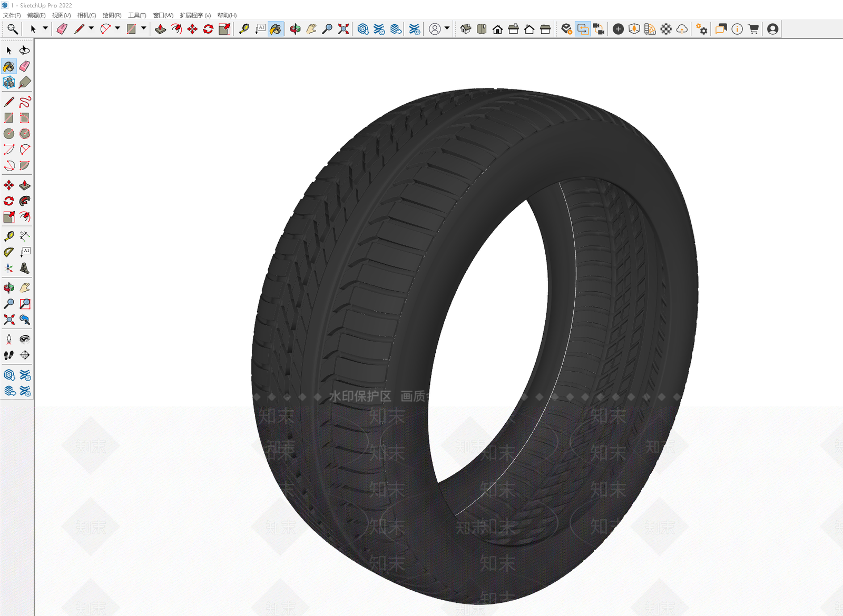The height and width of the screenshot is (616, 843).
Task: Select the Lasso tool in the left toolbar
Action: click(x=25, y=51)
